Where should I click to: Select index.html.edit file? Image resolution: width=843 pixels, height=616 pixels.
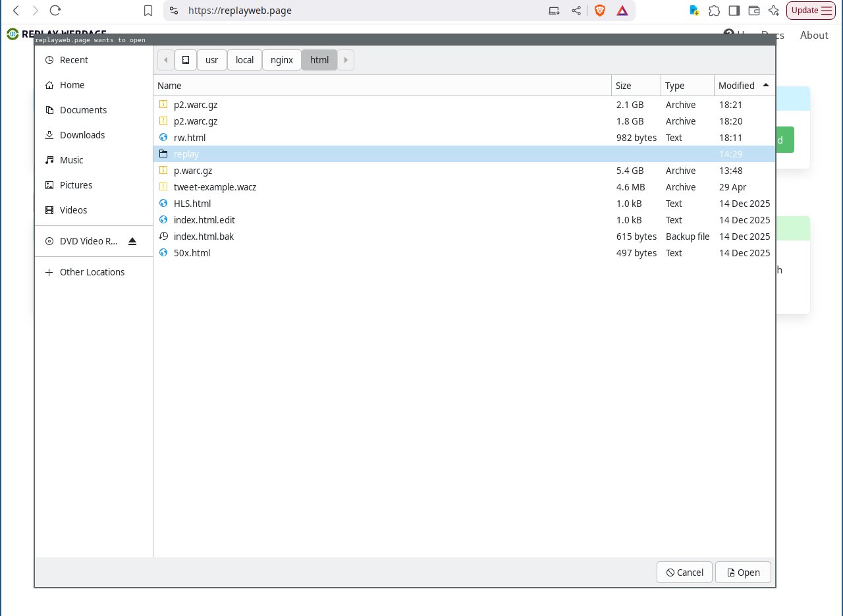click(464, 220)
